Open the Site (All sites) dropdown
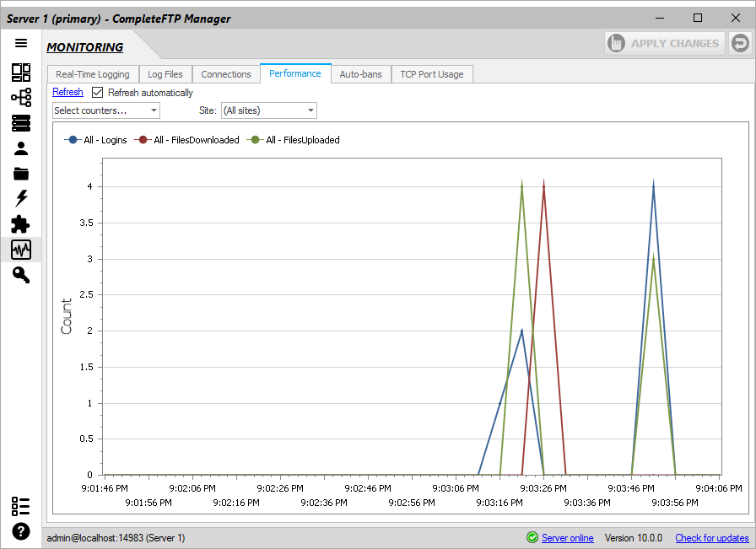The width and height of the screenshot is (756, 549). pos(268,110)
